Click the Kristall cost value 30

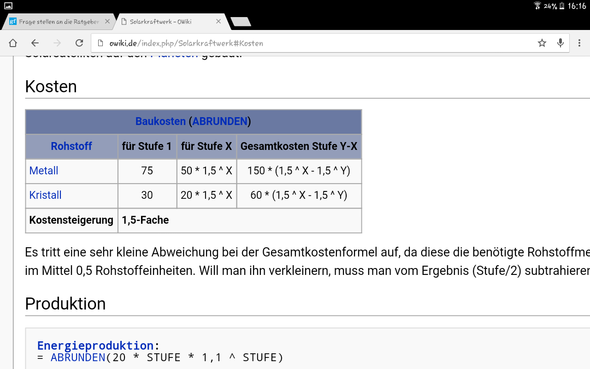click(x=147, y=195)
